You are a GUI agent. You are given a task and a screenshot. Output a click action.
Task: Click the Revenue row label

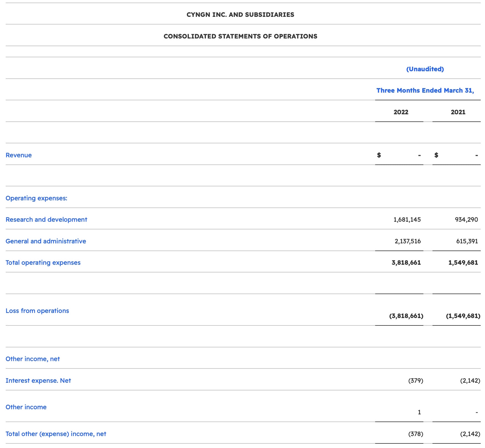pos(19,155)
